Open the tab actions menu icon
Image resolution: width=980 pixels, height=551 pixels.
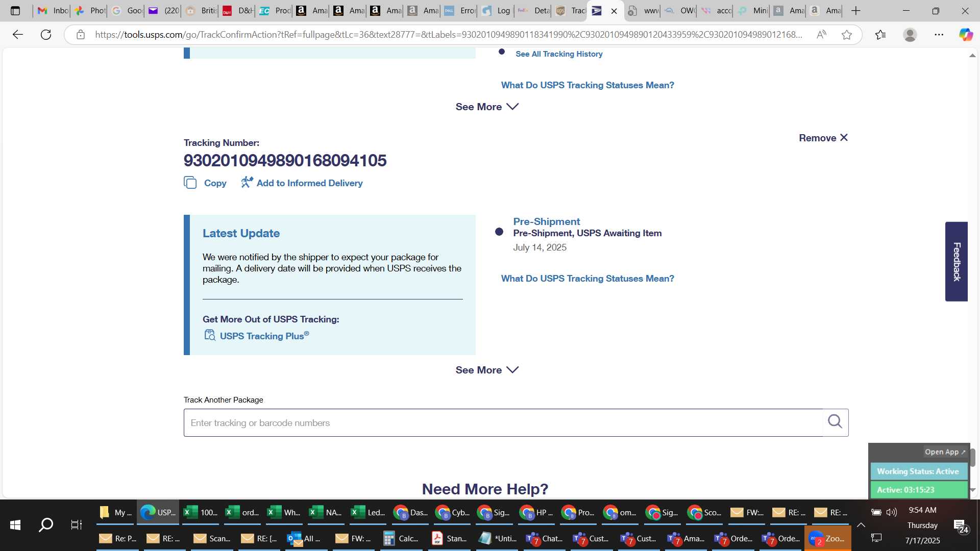[15, 11]
